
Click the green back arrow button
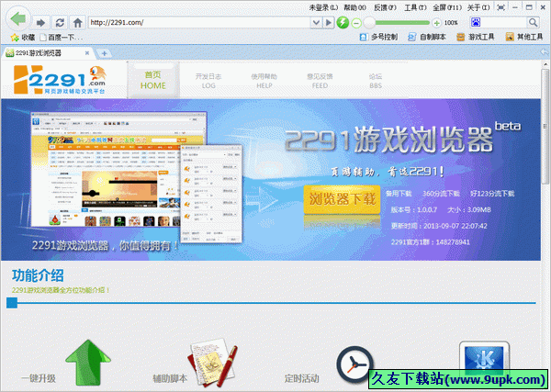click(18, 19)
